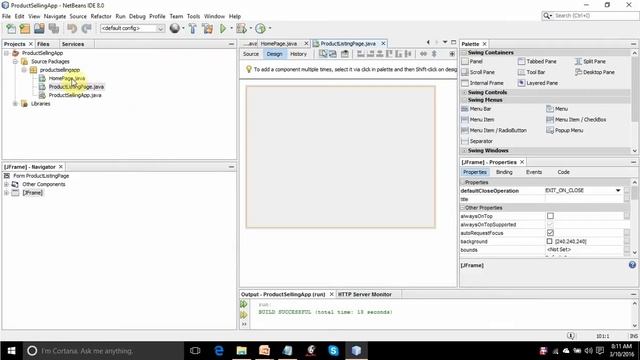Screen dimensions: 640x360
Task: Open the Binding properties tab
Action: [x=504, y=172]
